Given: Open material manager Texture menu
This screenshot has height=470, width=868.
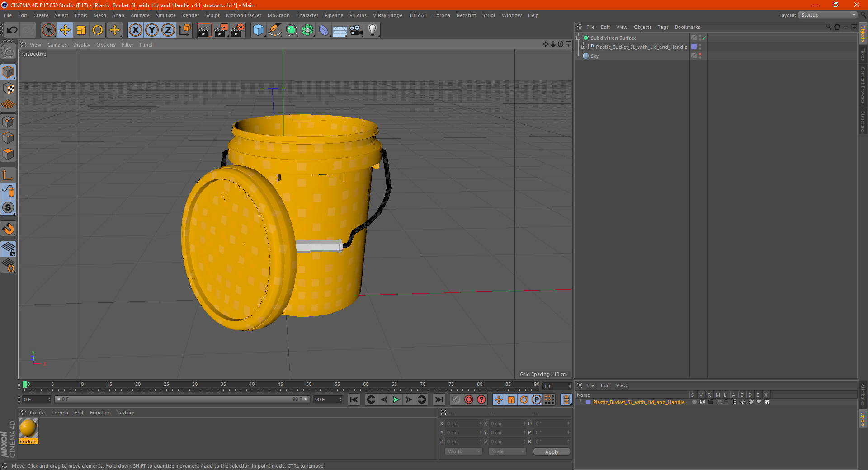Looking at the screenshot, I should [125, 413].
